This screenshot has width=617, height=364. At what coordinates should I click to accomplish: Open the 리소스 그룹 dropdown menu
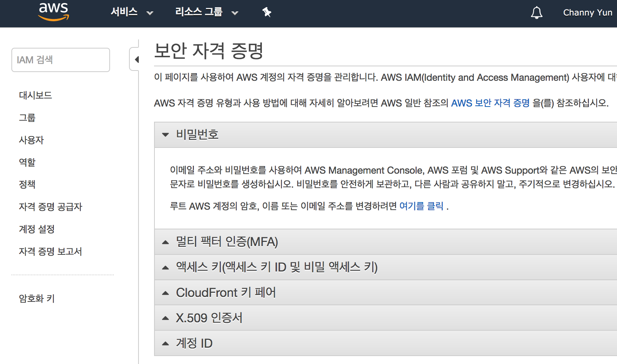coord(207,12)
